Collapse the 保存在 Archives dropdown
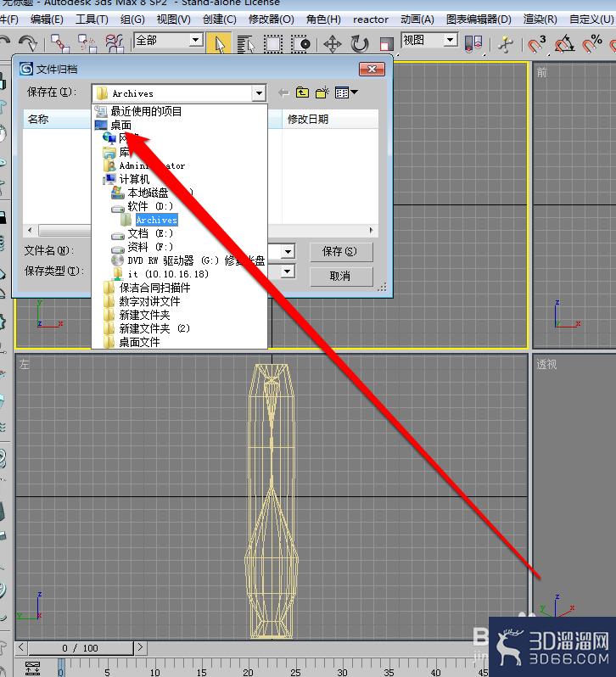Screen dimensions: 616x677 (x=259, y=92)
